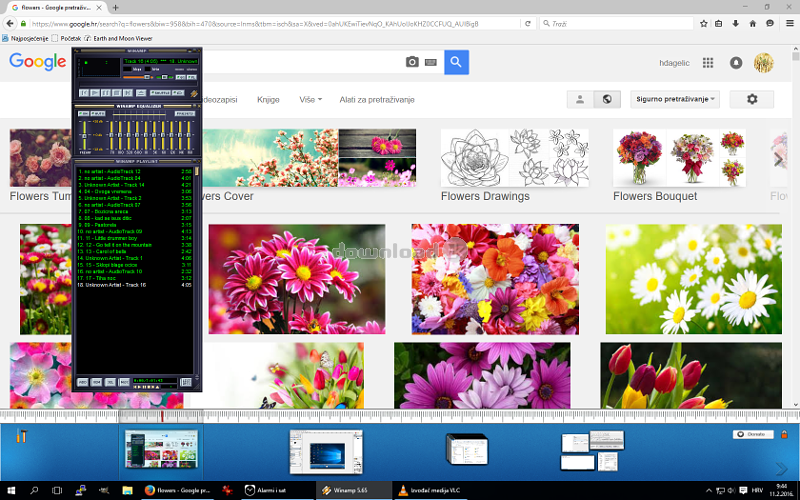800x500 pixels.
Task: Click Firefox reload button
Action: (x=528, y=23)
